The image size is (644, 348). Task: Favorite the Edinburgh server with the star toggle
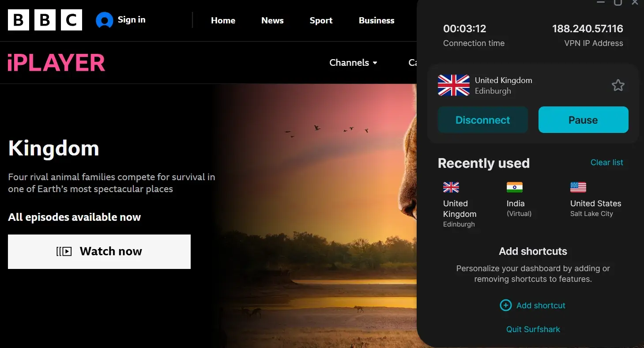click(x=618, y=85)
